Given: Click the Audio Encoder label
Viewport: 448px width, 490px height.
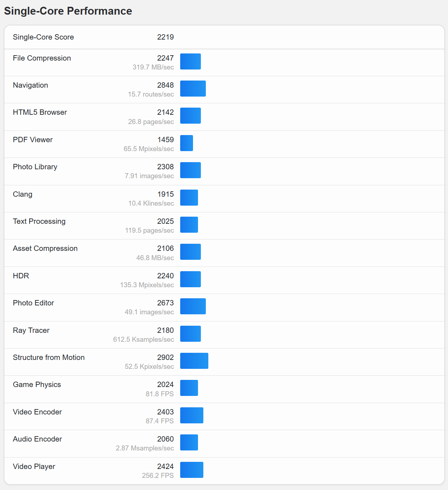Looking at the screenshot, I should tap(37, 439).
